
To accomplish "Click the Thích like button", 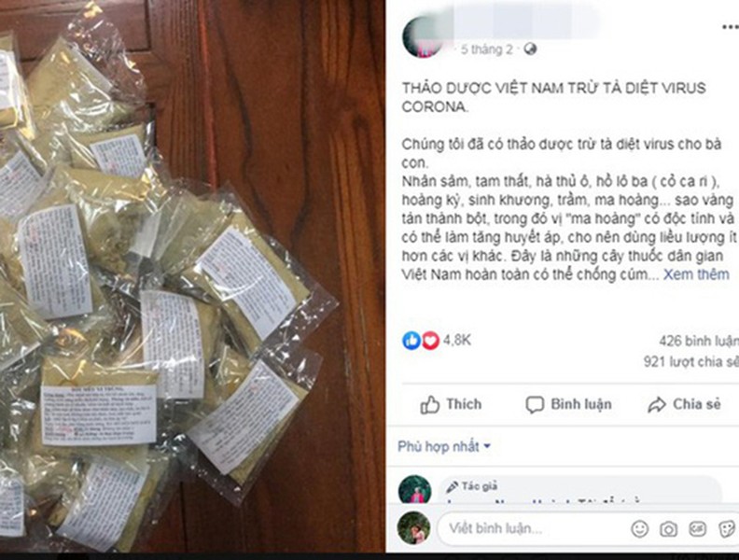I will [x=451, y=404].
